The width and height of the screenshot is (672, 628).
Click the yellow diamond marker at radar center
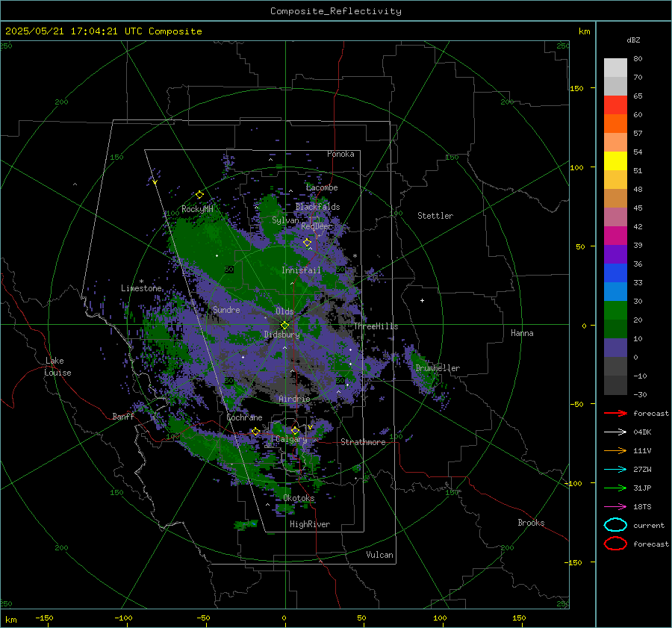pyautogui.click(x=285, y=326)
